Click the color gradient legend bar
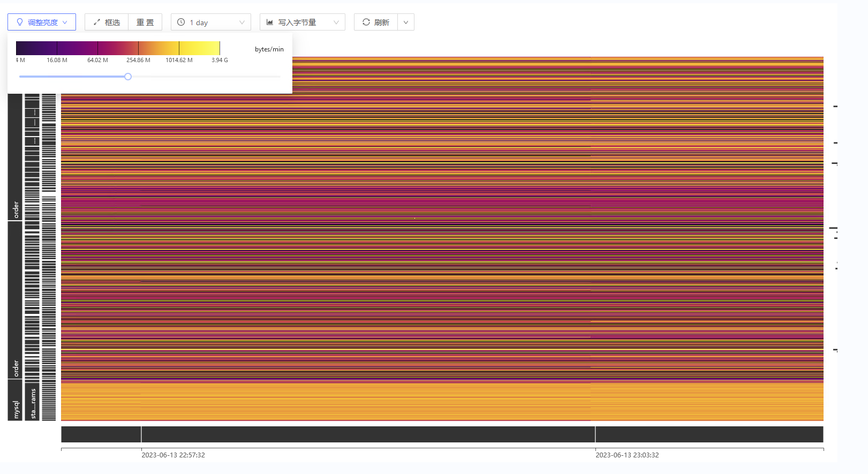This screenshot has width=868, height=474. [x=118, y=48]
